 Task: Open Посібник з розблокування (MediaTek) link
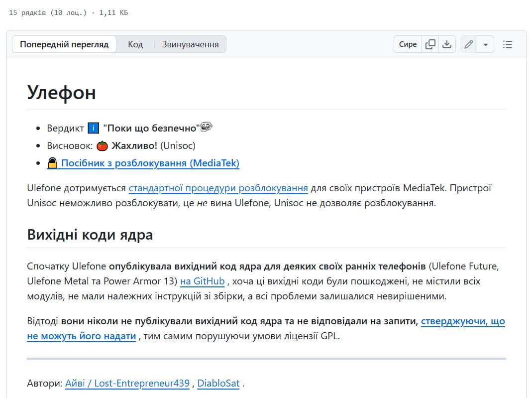tap(143, 163)
